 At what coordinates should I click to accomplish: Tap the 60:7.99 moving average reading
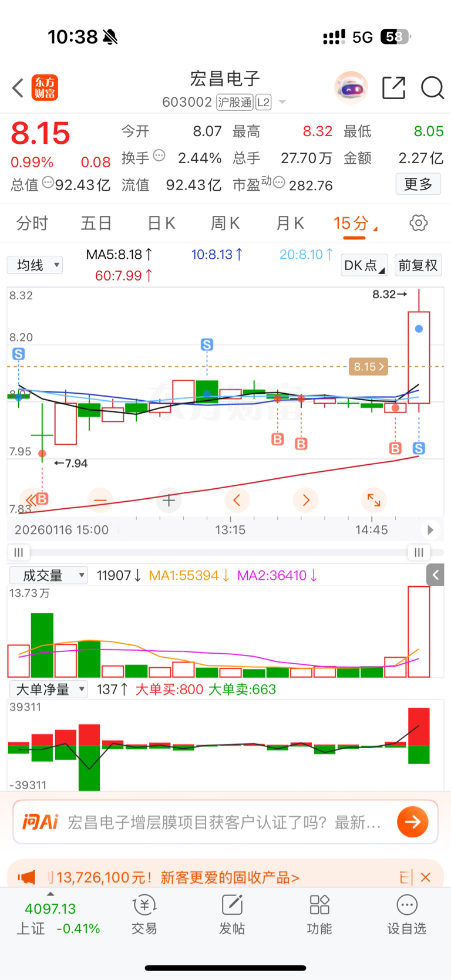click(x=124, y=275)
